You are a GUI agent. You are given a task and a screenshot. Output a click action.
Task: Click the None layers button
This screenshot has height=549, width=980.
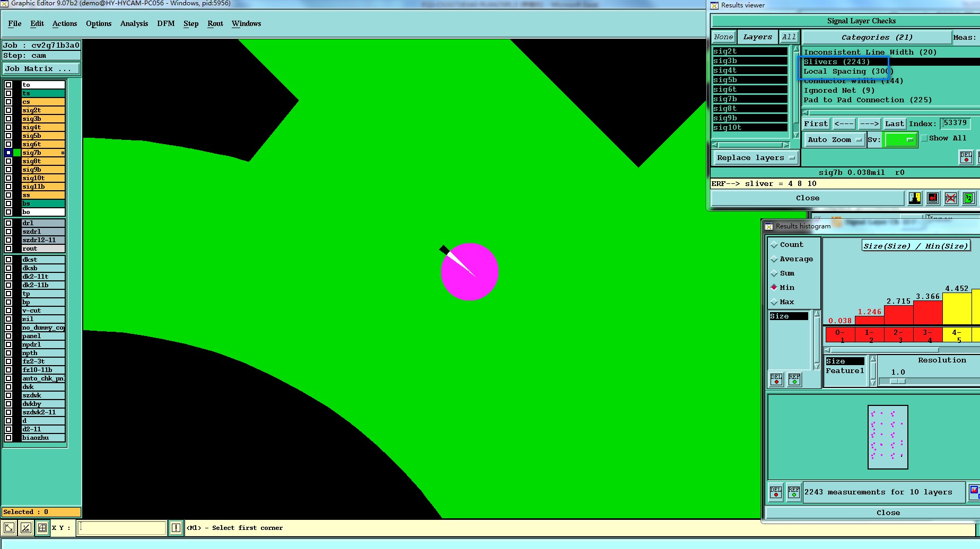coord(723,37)
